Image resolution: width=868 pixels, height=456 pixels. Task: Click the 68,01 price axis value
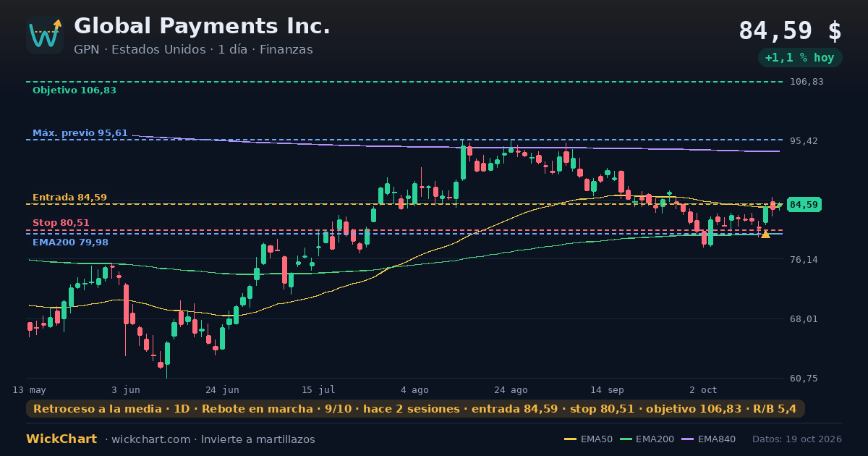coord(803,318)
